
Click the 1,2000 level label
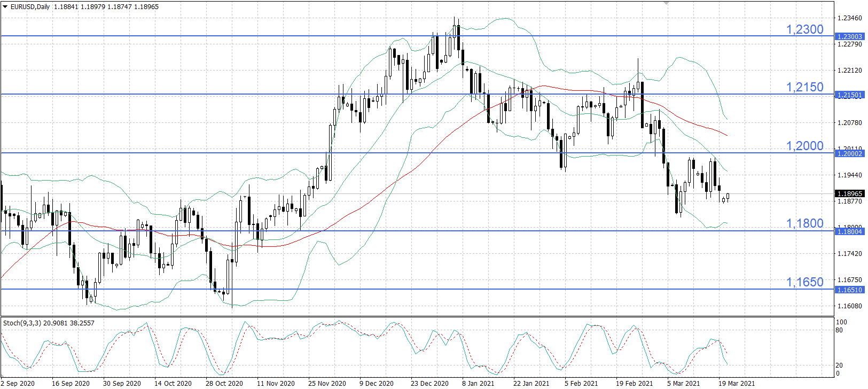point(804,146)
